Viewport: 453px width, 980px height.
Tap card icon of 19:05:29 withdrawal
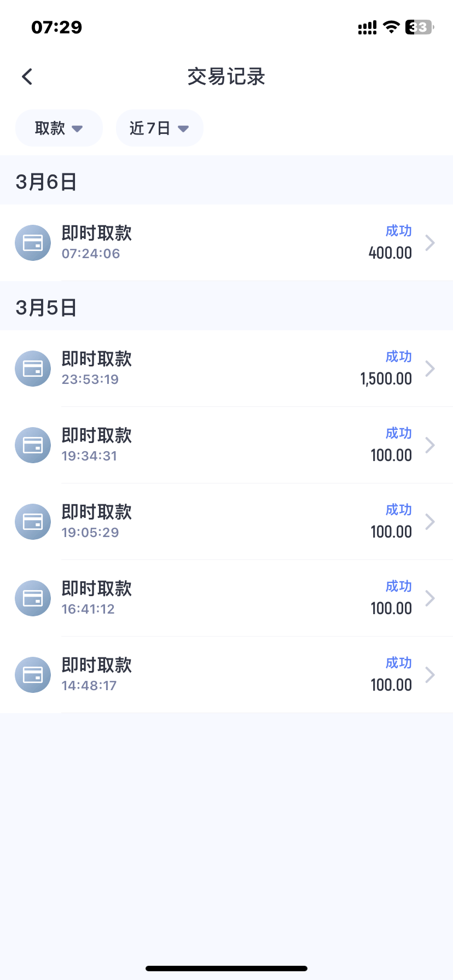pyautogui.click(x=33, y=522)
